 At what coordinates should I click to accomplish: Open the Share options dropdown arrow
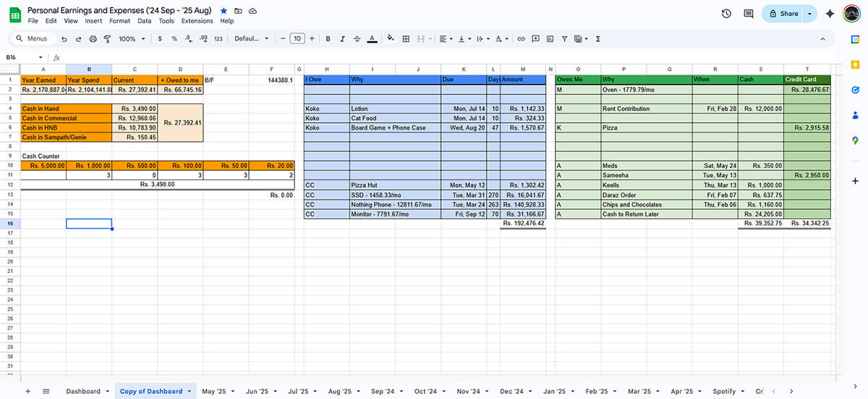pyautogui.click(x=809, y=14)
